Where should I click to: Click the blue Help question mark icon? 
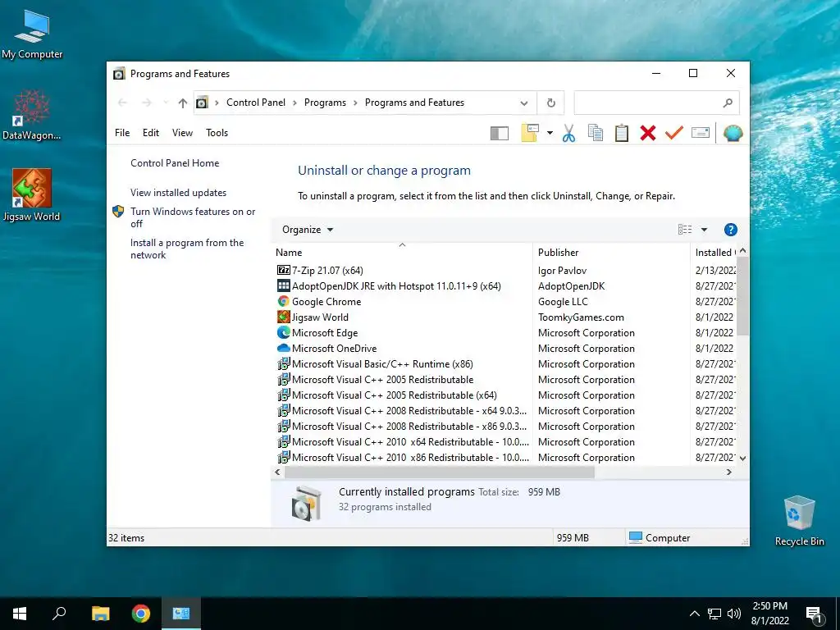pos(731,230)
